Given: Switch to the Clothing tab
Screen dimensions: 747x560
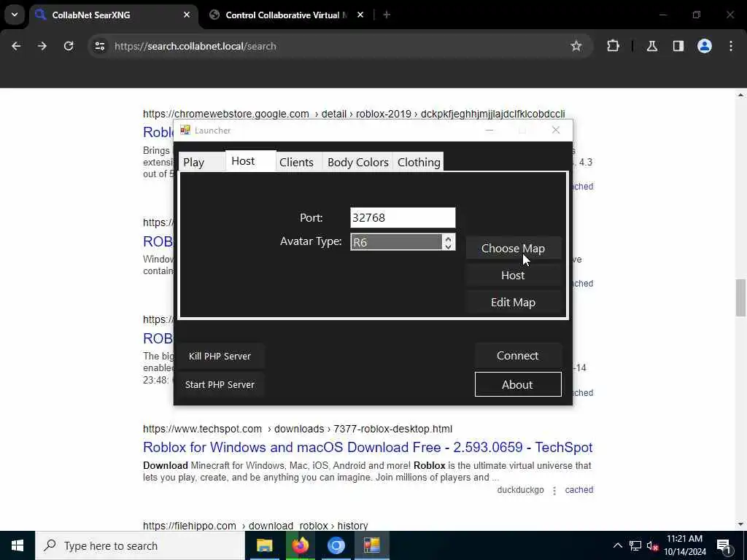Looking at the screenshot, I should pyautogui.click(x=418, y=163).
